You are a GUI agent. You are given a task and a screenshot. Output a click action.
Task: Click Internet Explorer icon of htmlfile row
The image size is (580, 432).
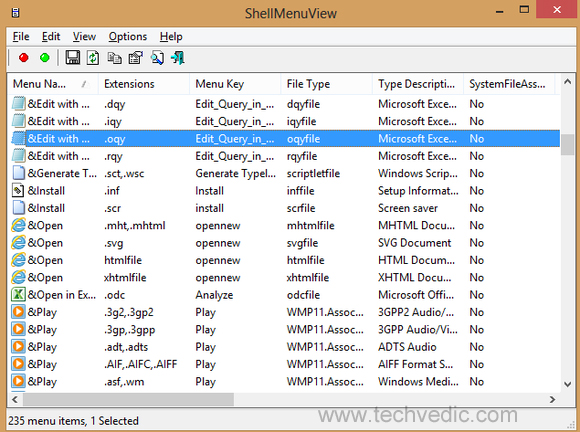click(18, 260)
